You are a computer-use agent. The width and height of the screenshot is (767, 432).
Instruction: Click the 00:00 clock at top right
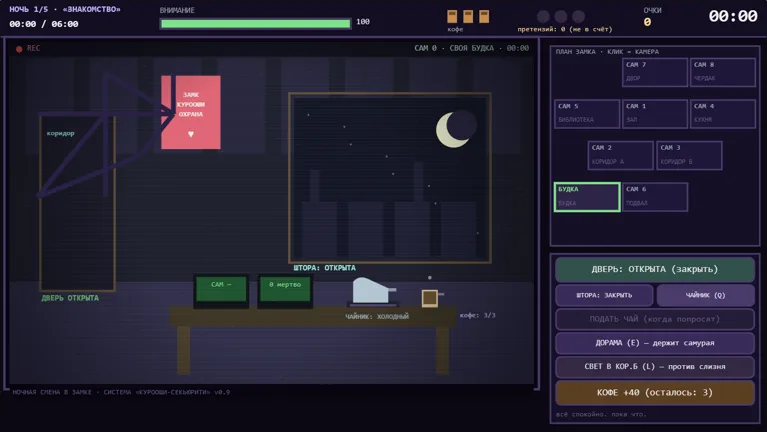pyautogui.click(x=733, y=16)
